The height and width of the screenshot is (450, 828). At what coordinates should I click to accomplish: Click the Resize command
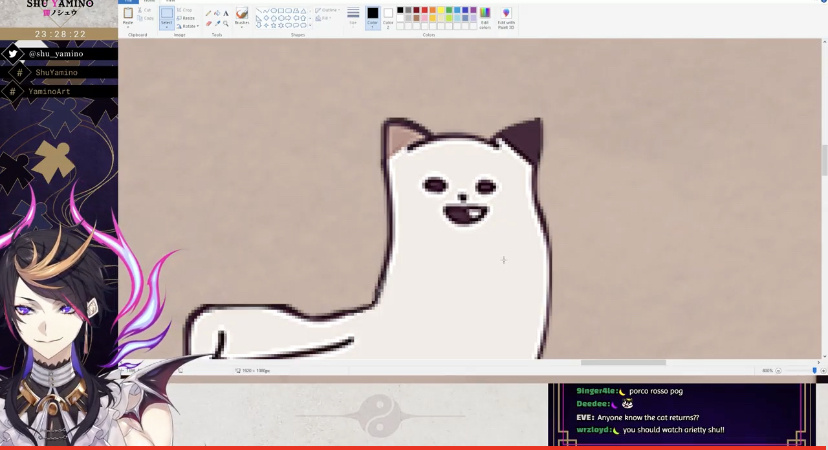coord(185,18)
